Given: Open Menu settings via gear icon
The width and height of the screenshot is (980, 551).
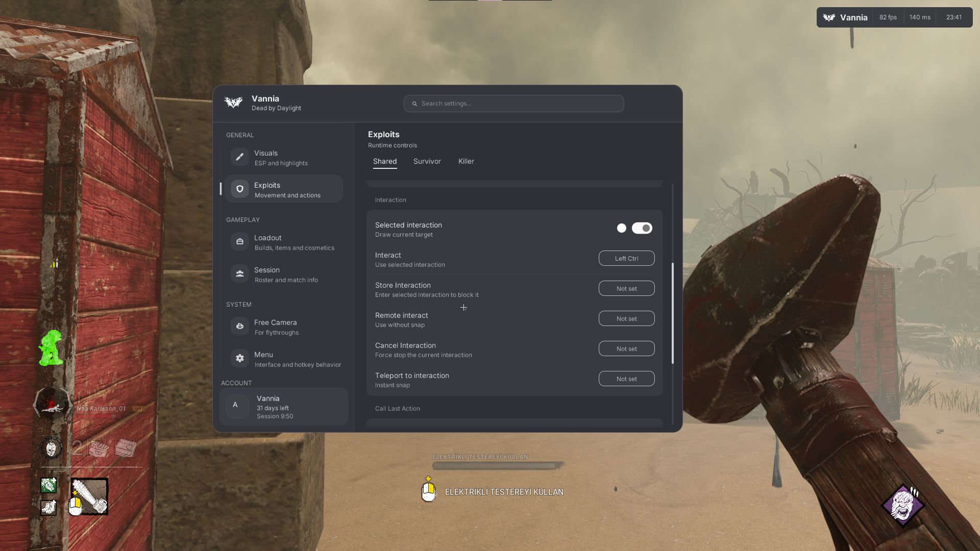Looking at the screenshot, I should pyautogui.click(x=239, y=359).
